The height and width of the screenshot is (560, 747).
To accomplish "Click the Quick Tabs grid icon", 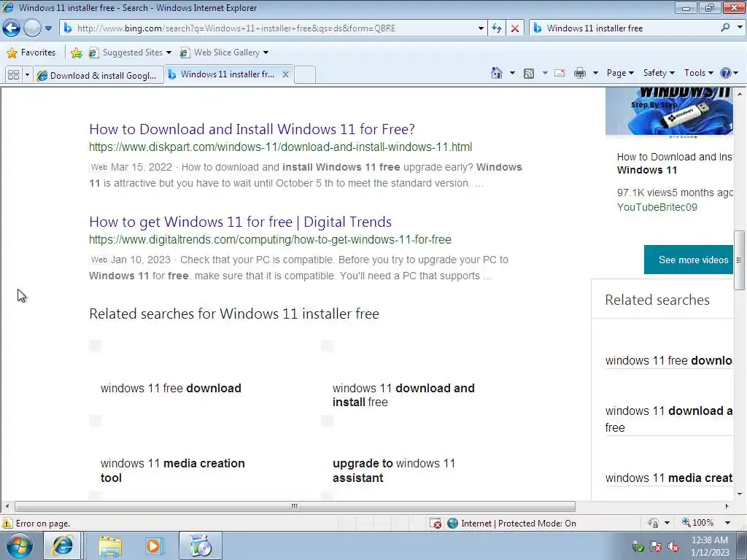I will [13, 75].
